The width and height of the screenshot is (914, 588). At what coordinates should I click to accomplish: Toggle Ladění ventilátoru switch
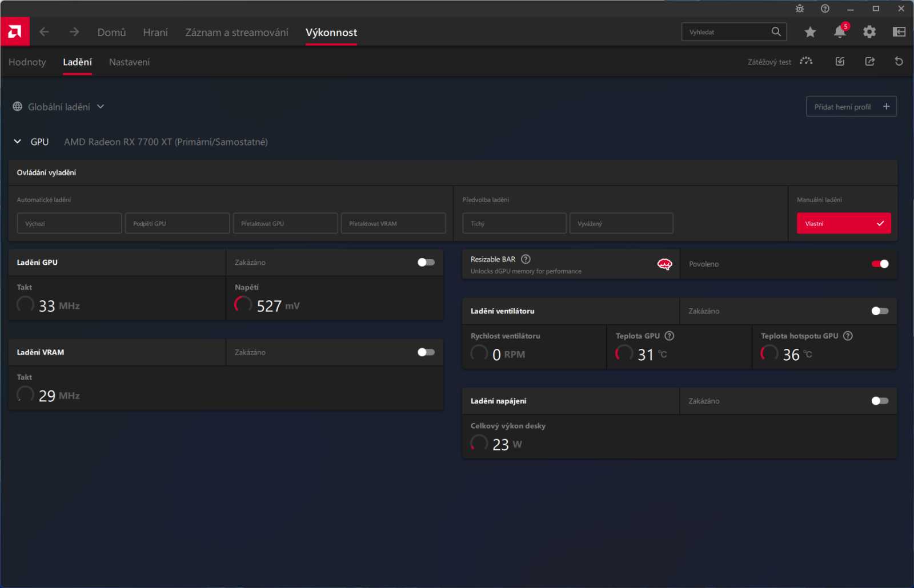(880, 311)
